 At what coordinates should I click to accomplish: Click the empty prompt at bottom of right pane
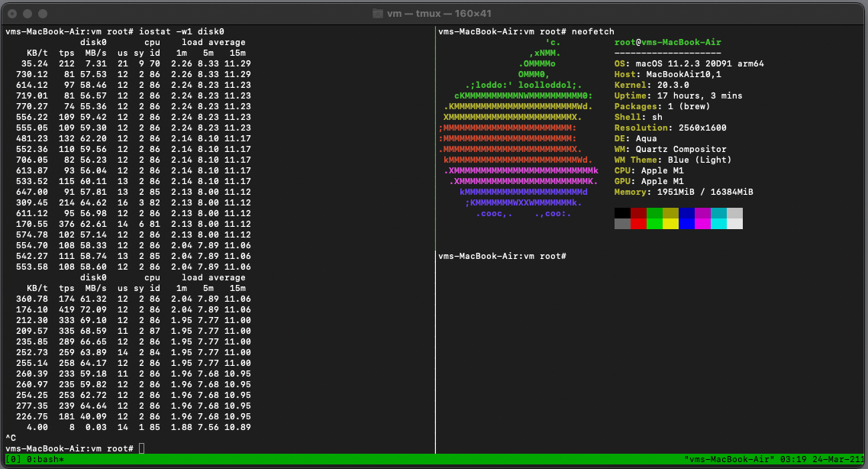(502, 257)
